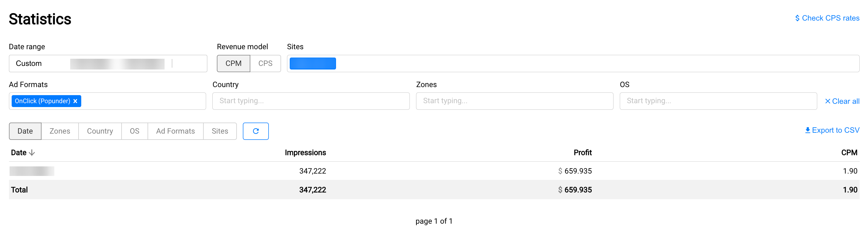This screenshot has height=232, width=868.
Task: Select the Ad Formats grouping tab
Action: (175, 131)
